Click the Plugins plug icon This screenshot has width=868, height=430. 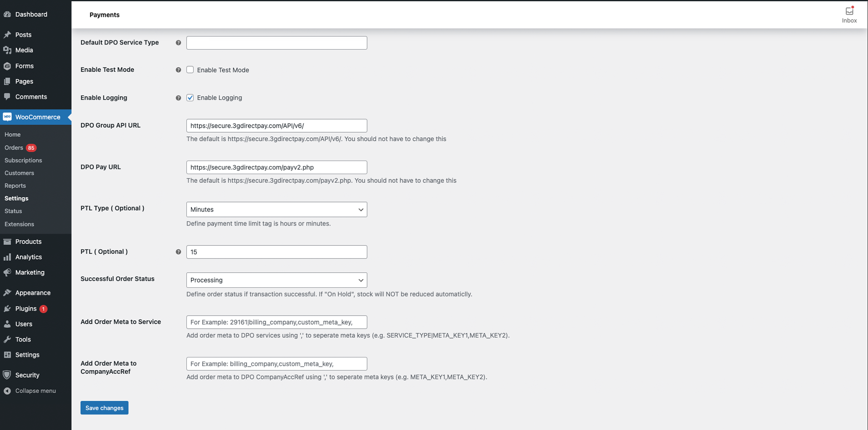point(7,309)
